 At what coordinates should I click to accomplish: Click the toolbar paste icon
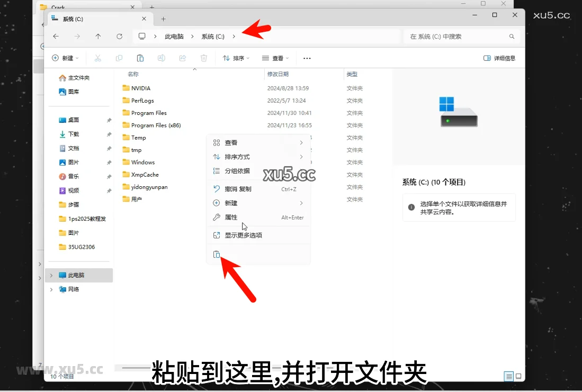point(140,58)
